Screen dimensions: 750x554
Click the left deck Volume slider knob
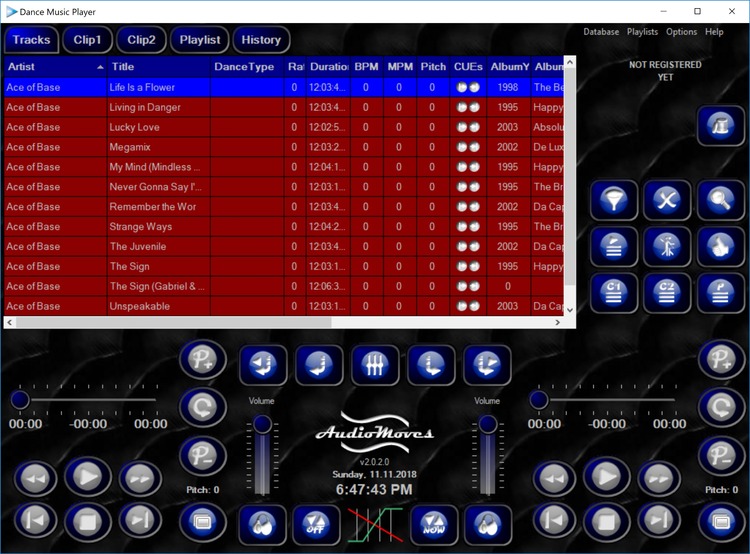(x=262, y=424)
